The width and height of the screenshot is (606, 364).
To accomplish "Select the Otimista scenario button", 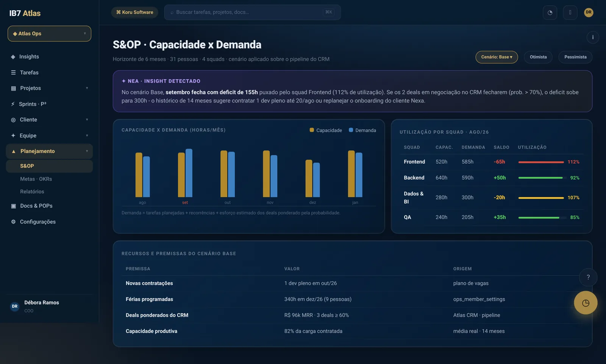I will tap(538, 57).
